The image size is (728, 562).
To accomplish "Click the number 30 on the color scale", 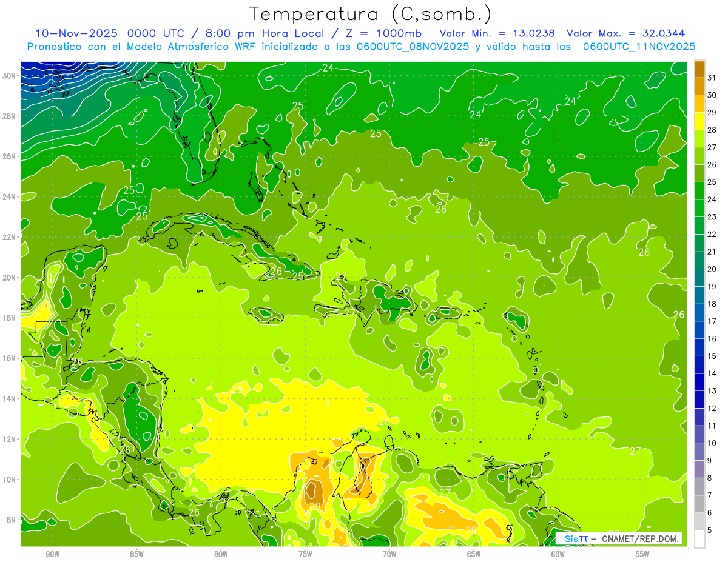I will tap(712, 95).
